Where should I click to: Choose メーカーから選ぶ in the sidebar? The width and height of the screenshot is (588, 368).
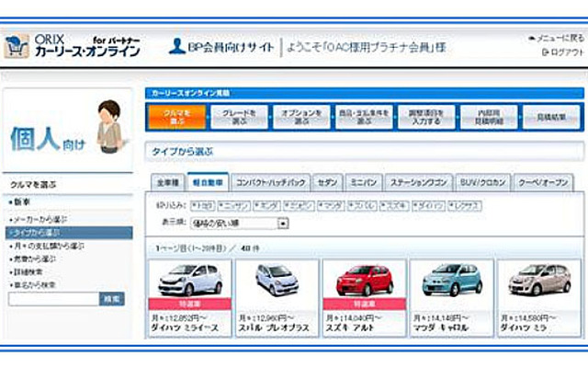tap(39, 219)
